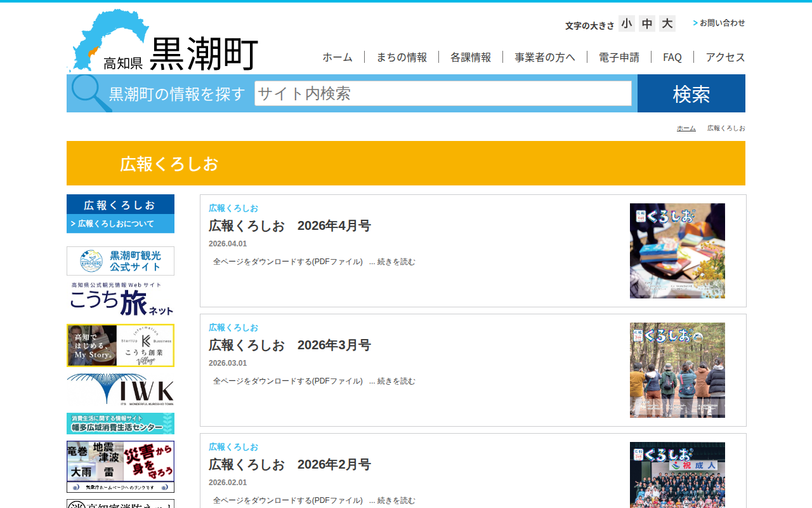Image resolution: width=812 pixels, height=508 pixels.
Task: Open the 広報くろしお sidebar heading
Action: click(x=121, y=204)
